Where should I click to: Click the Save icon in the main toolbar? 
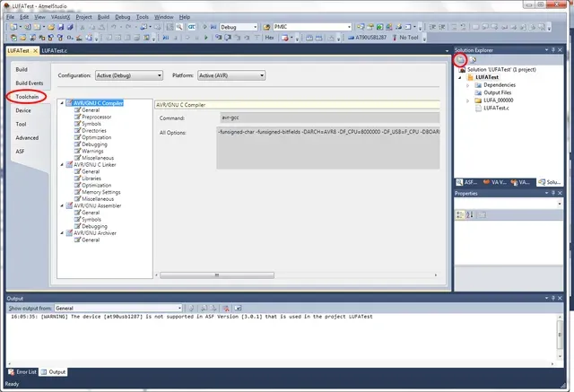coord(61,27)
